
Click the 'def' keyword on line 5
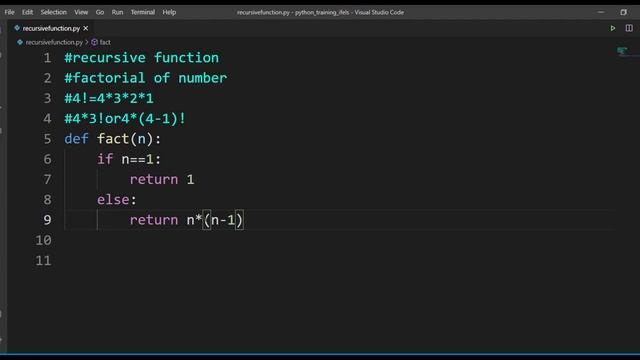(x=76, y=139)
